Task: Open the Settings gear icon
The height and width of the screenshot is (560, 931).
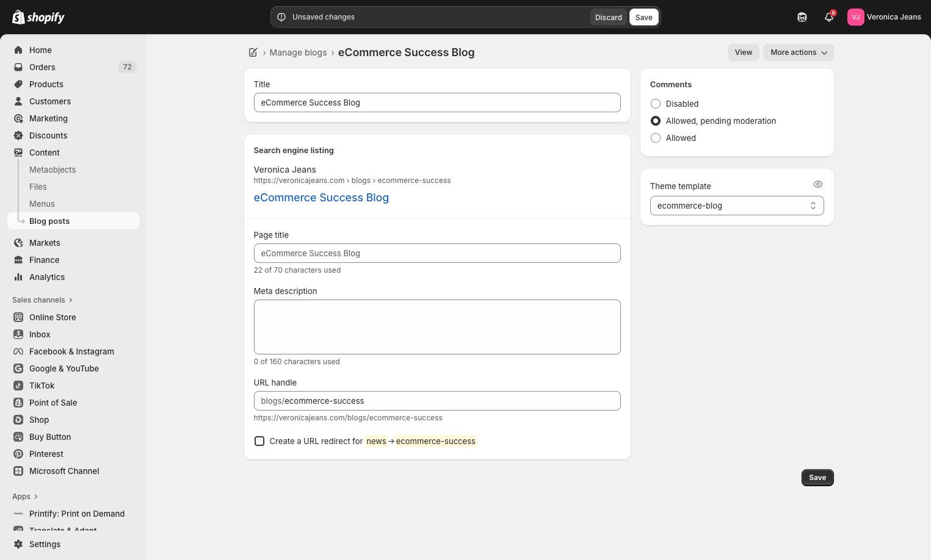Action: point(18,544)
